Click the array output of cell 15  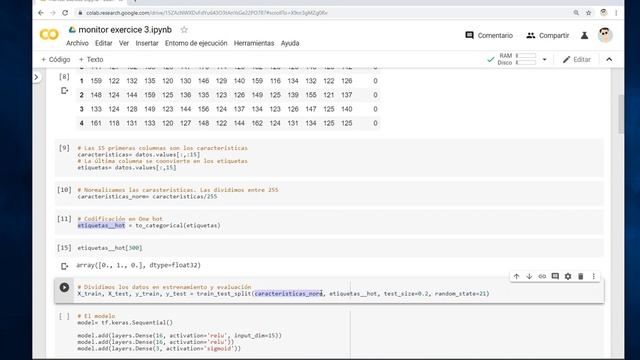click(138, 265)
